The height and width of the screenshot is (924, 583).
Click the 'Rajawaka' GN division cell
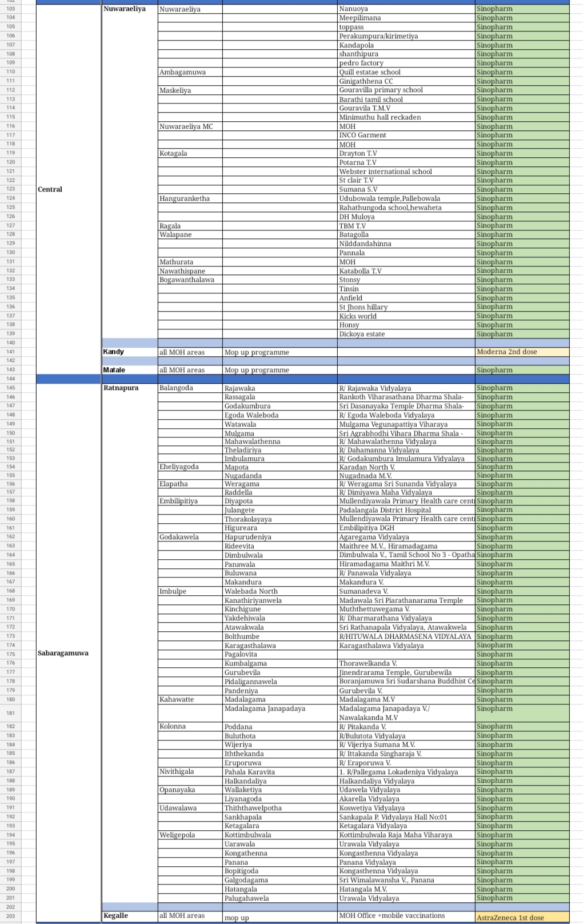[280, 388]
